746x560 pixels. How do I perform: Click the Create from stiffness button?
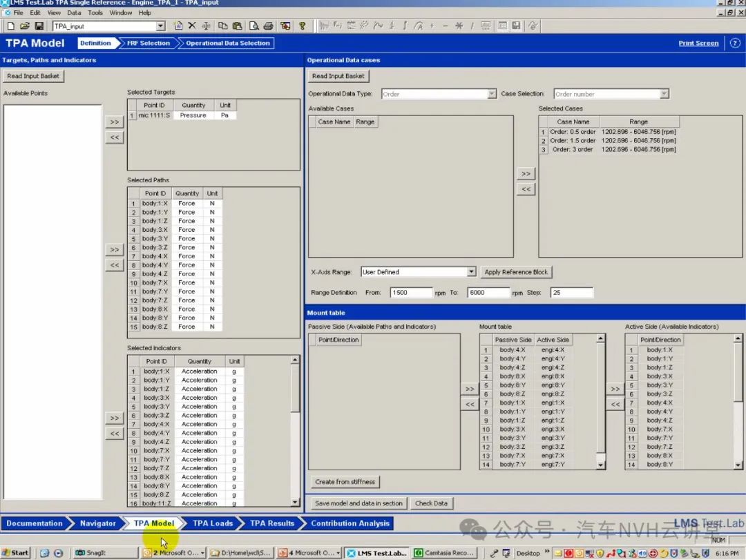tap(345, 482)
